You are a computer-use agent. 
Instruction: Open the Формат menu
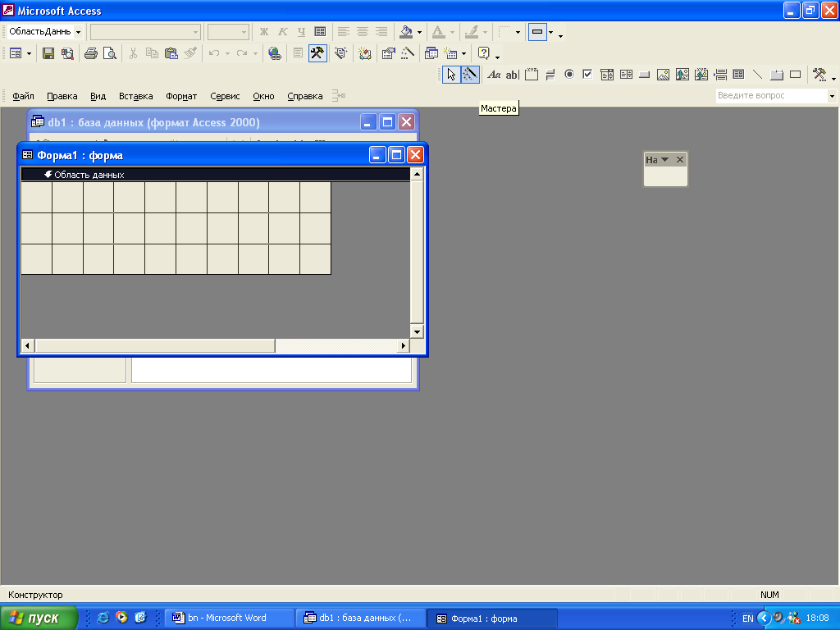pyautogui.click(x=181, y=97)
